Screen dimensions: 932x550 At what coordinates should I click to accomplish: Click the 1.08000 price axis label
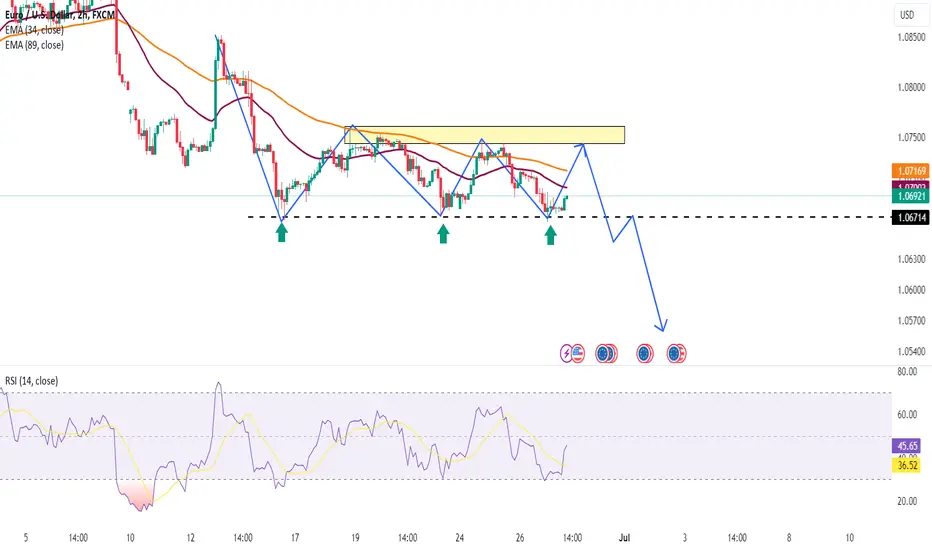tap(911, 87)
